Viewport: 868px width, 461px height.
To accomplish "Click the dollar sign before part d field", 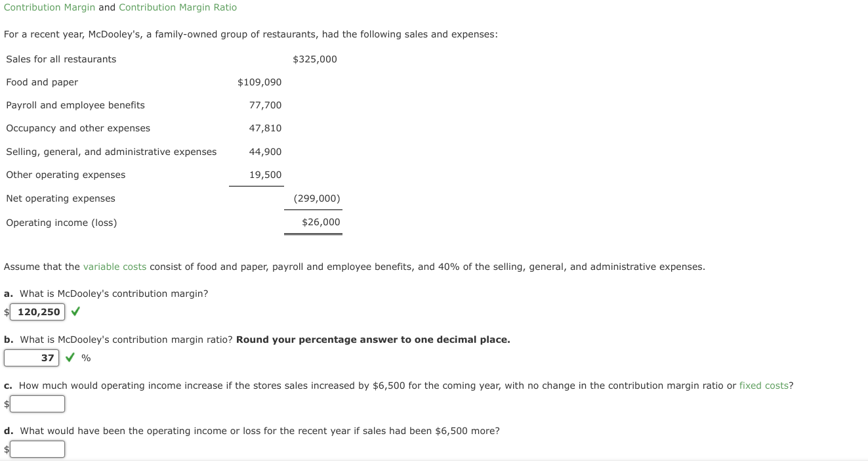I will [x=6, y=449].
